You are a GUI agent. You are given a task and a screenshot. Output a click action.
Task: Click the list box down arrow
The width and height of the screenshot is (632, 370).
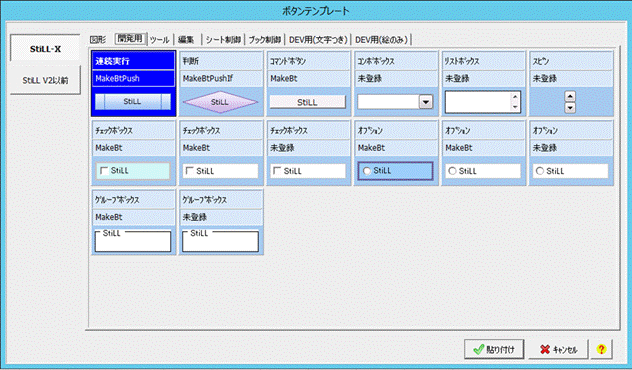(x=515, y=107)
